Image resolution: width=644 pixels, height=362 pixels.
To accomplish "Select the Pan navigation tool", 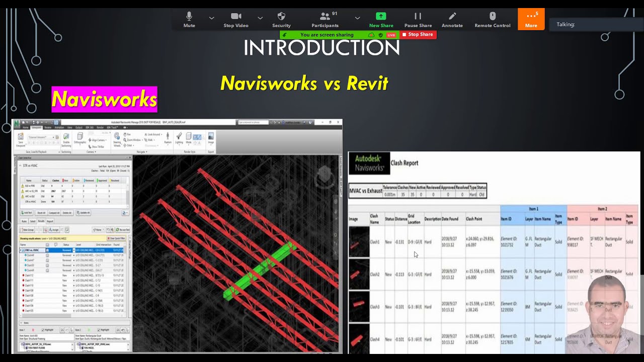I will coord(127,134).
